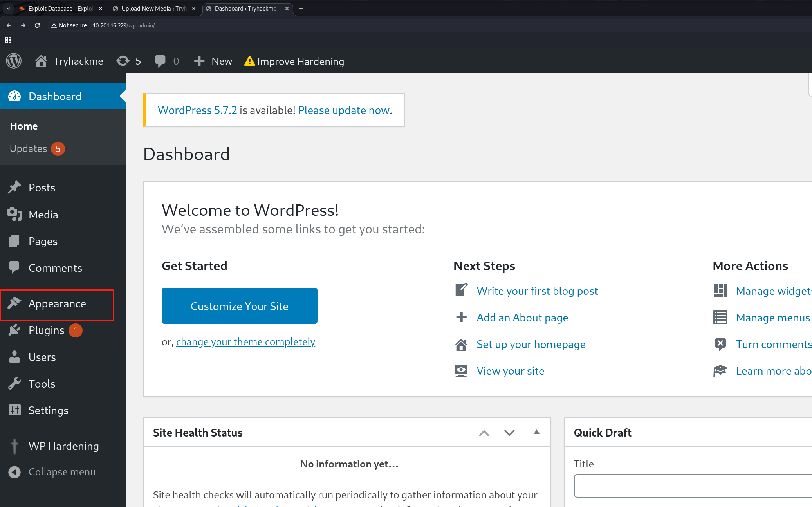Open browser tab search dropdown arrow
812x507 pixels.
(8, 9)
